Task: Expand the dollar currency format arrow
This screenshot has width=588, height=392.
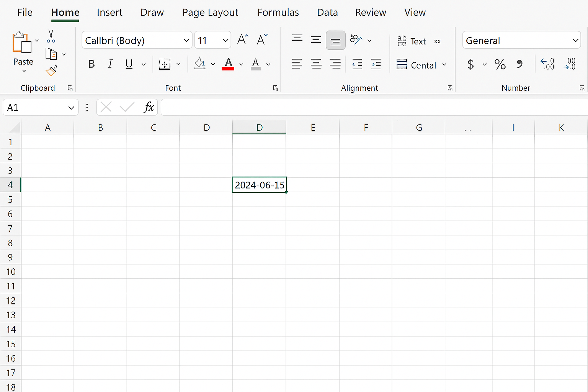Action: click(x=484, y=64)
